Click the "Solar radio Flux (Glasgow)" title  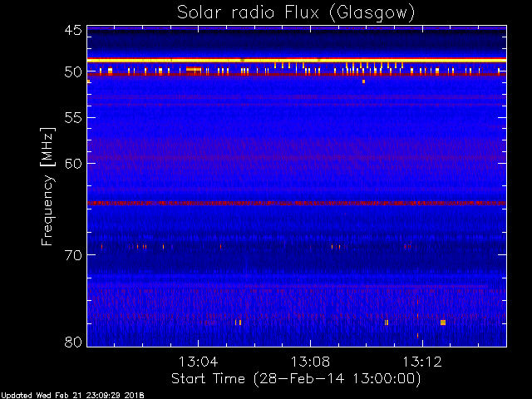coord(296,13)
